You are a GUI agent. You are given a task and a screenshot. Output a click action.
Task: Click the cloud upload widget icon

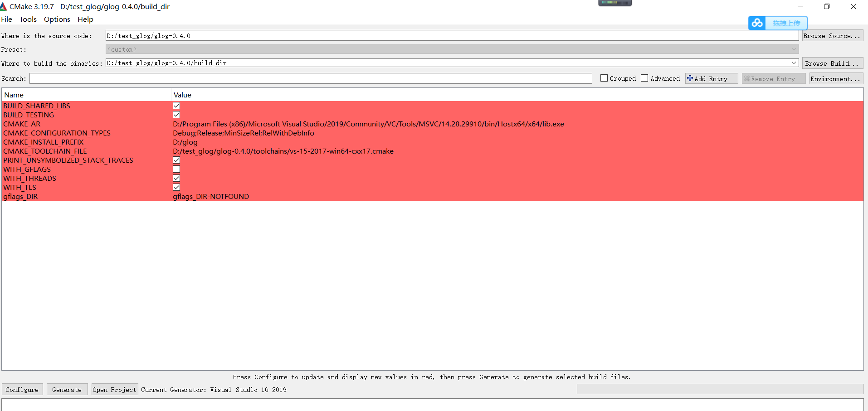[x=757, y=23]
